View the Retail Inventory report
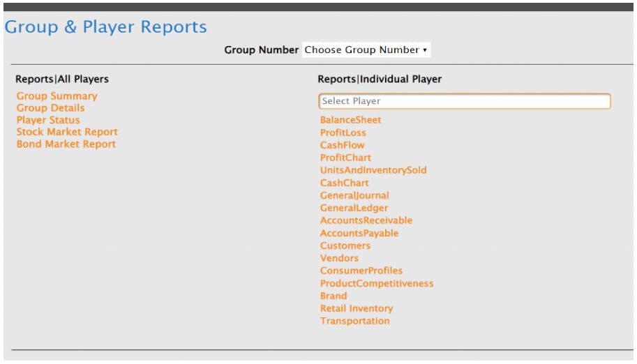This screenshot has height=364, width=637. coord(357,309)
